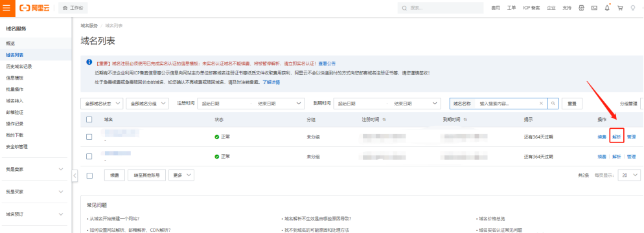
Task: Tick the first domain row checkbox
Action: (89, 137)
